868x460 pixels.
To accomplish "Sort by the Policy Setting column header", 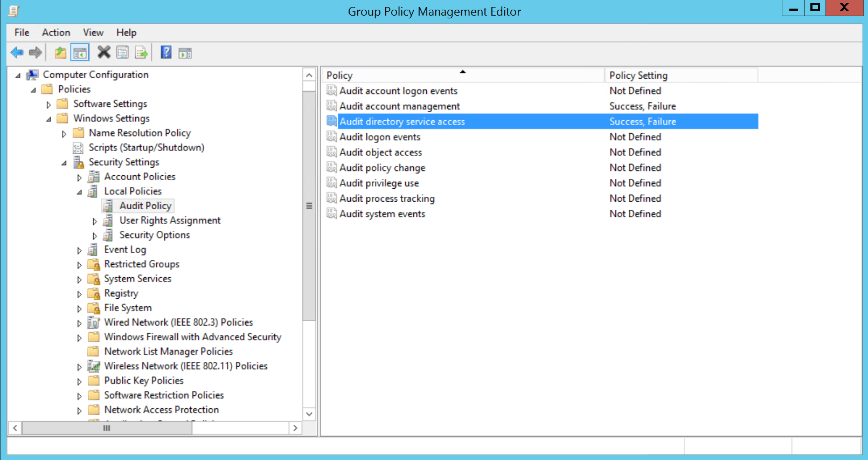I will coord(681,75).
